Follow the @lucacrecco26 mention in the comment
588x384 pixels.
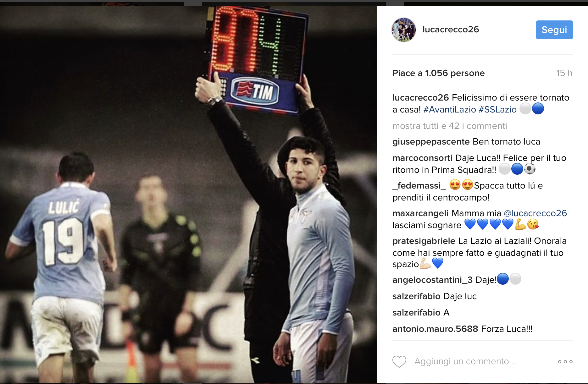(535, 213)
